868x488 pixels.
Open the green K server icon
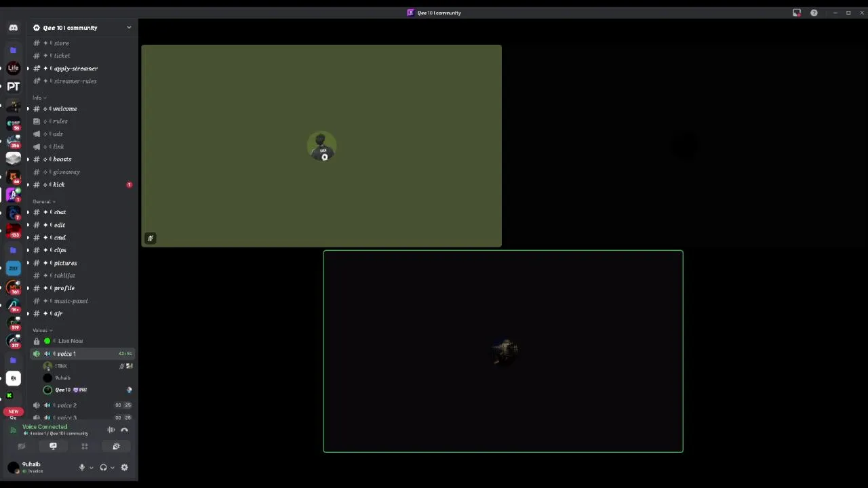tap(9, 396)
